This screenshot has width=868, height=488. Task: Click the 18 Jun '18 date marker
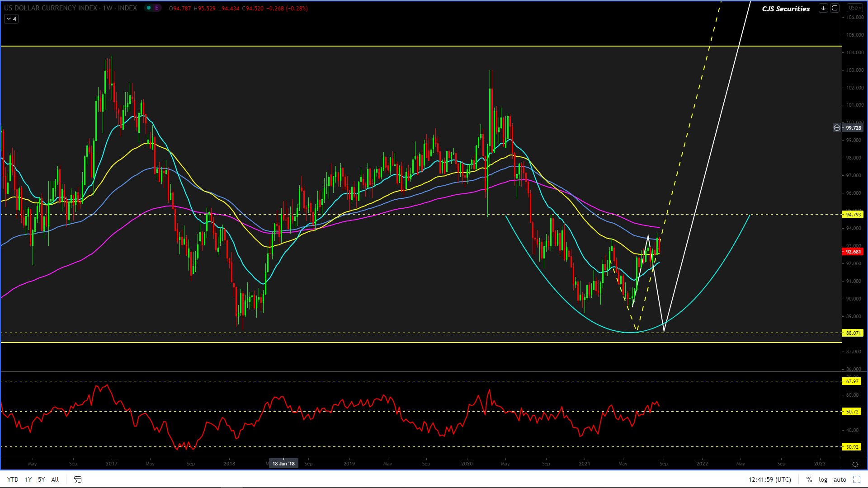(283, 464)
